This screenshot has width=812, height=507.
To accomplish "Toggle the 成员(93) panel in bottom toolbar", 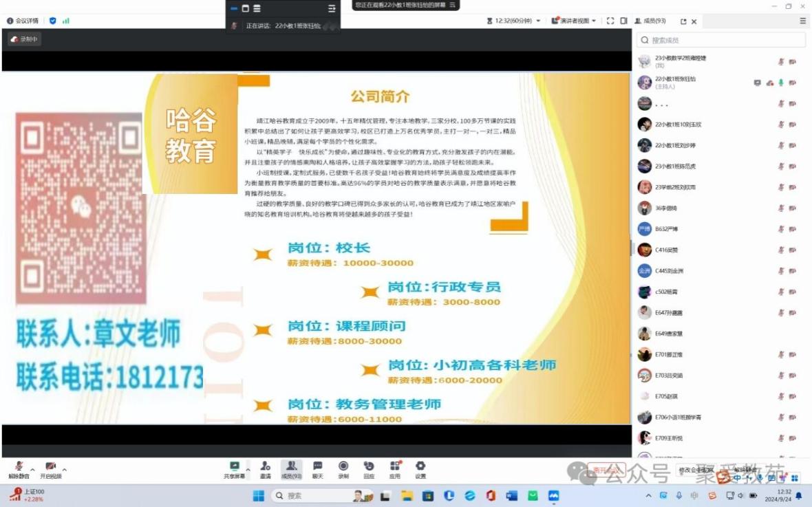I will tap(291, 469).
